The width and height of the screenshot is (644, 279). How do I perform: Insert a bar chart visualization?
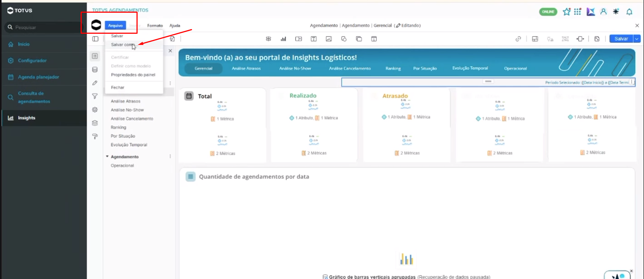pyautogui.click(x=284, y=39)
